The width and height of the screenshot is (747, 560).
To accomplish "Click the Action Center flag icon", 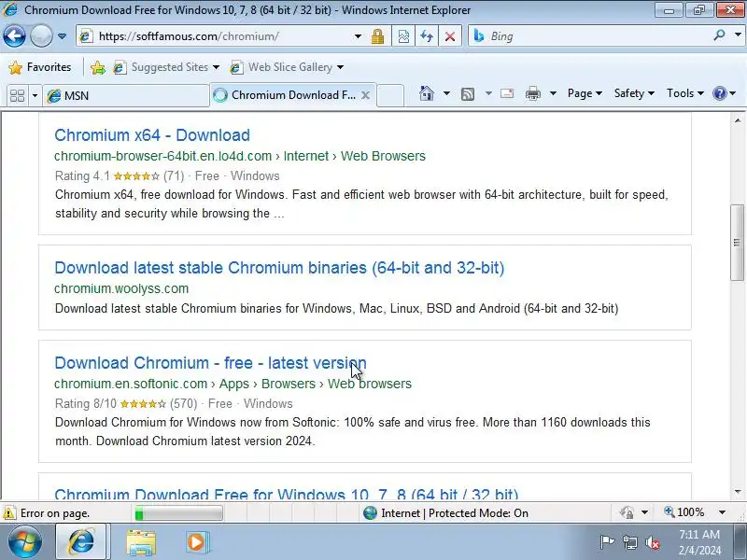I will coord(606,542).
